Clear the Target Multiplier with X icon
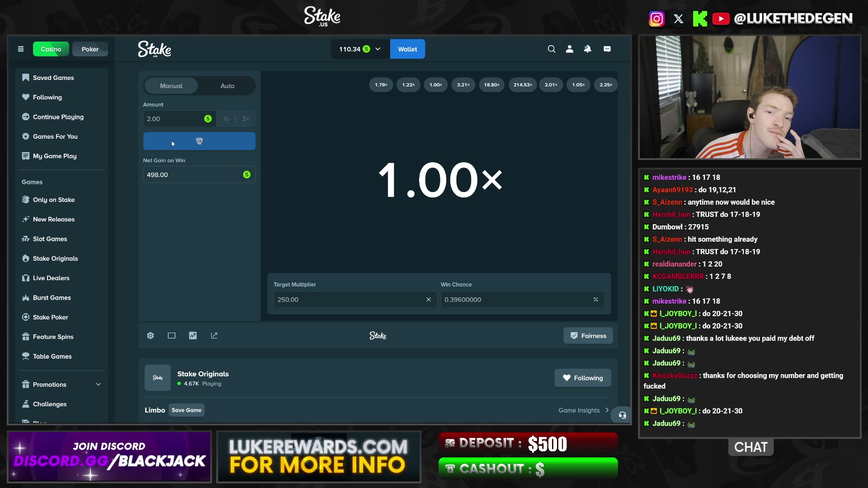 (x=429, y=300)
